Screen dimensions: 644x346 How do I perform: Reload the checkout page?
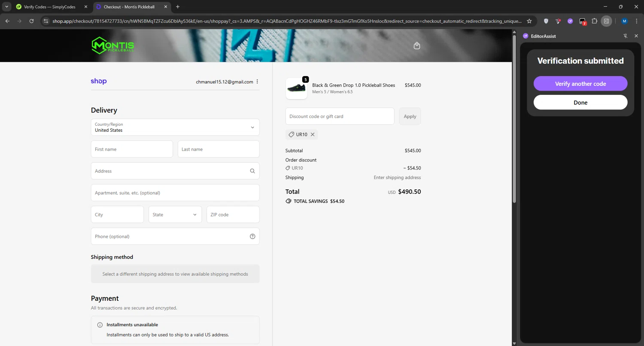pyautogui.click(x=31, y=21)
